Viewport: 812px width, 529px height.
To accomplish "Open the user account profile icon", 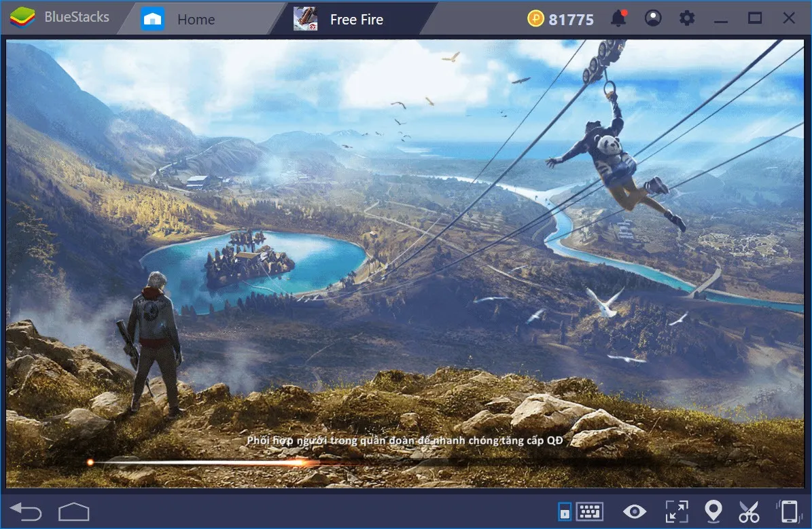I will coord(653,18).
